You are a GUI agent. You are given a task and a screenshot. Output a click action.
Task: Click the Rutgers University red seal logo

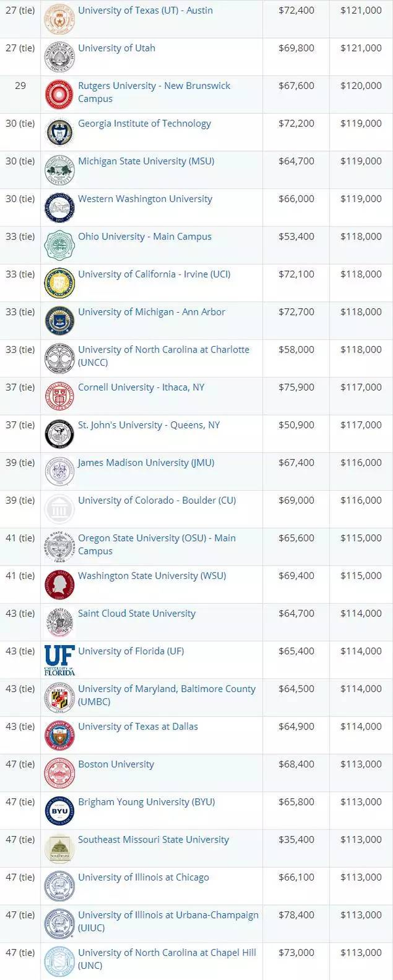[x=60, y=94]
